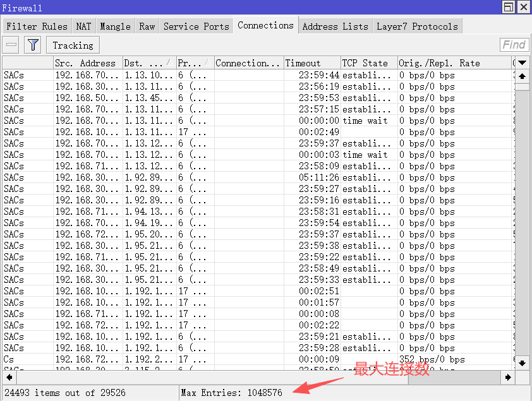Click the vertical scrollbar up arrow
The image size is (532, 401).
tap(522, 75)
